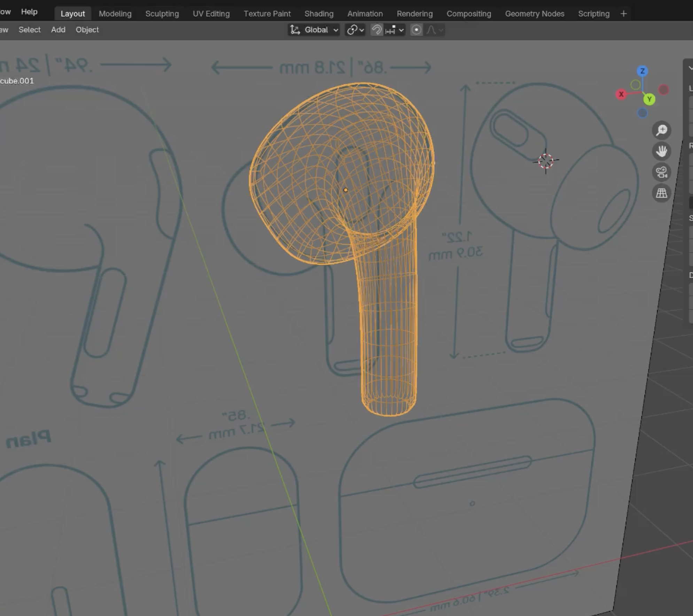Click the blue Z axis gizmo ball
The height and width of the screenshot is (616, 693).
tap(642, 71)
